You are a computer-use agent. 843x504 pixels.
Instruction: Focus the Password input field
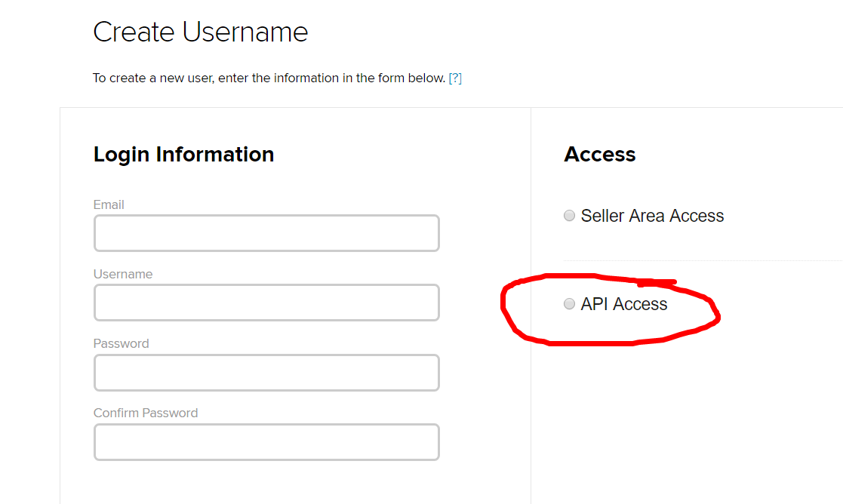[266, 373]
